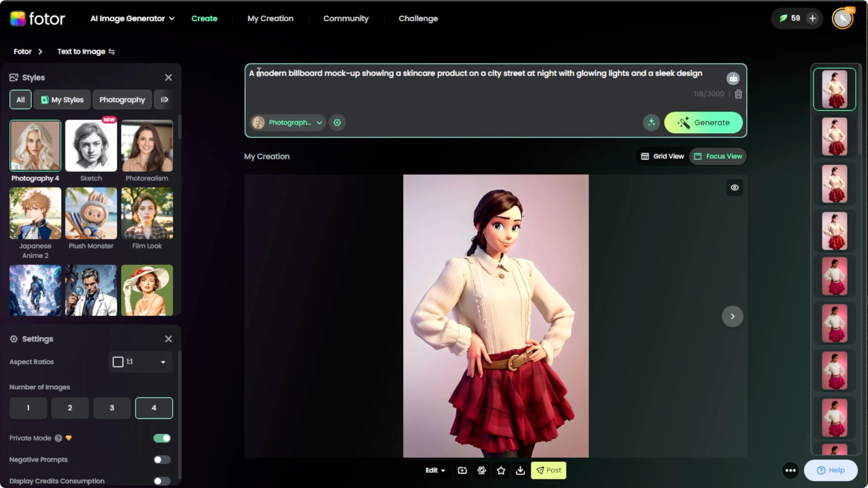Choose the Photography 4 style thumbnail
This screenshot has width=868, height=488.
pos(35,146)
